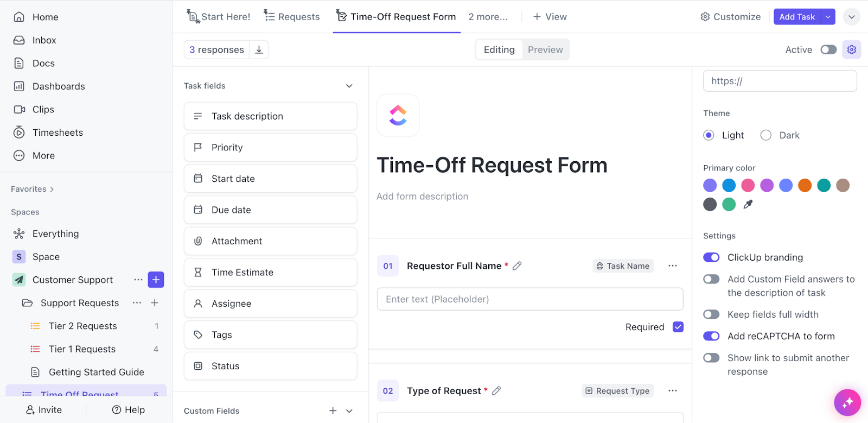Expand the Custom Fields section

pos(349,411)
